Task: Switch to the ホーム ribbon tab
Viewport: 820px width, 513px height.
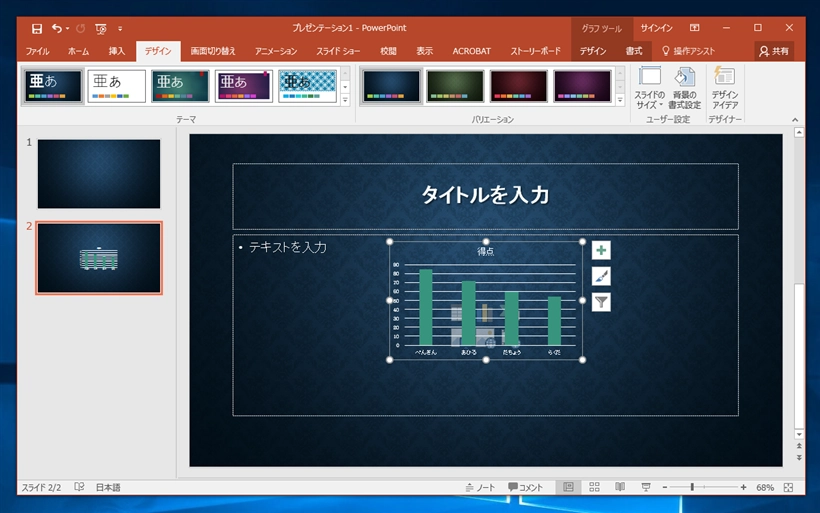Action: coord(78,51)
